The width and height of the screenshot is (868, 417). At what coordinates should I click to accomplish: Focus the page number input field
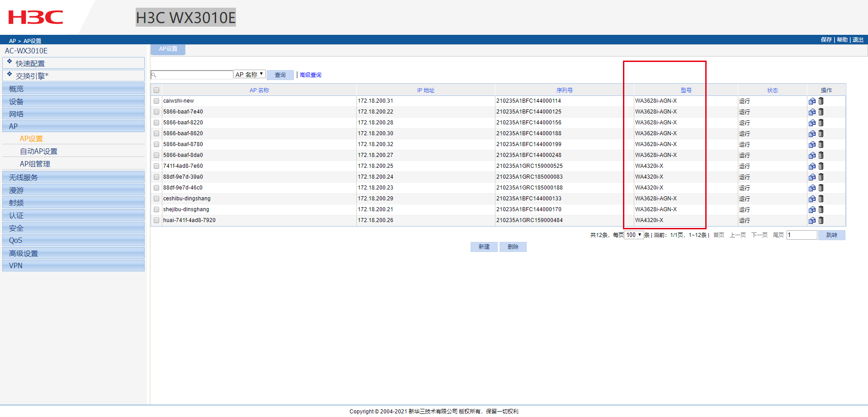click(x=802, y=235)
